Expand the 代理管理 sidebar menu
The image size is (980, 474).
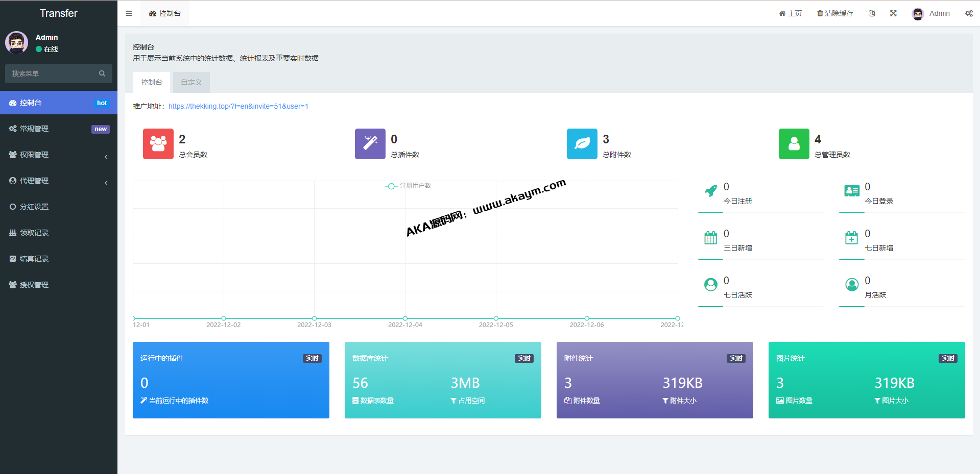pyautogui.click(x=59, y=181)
